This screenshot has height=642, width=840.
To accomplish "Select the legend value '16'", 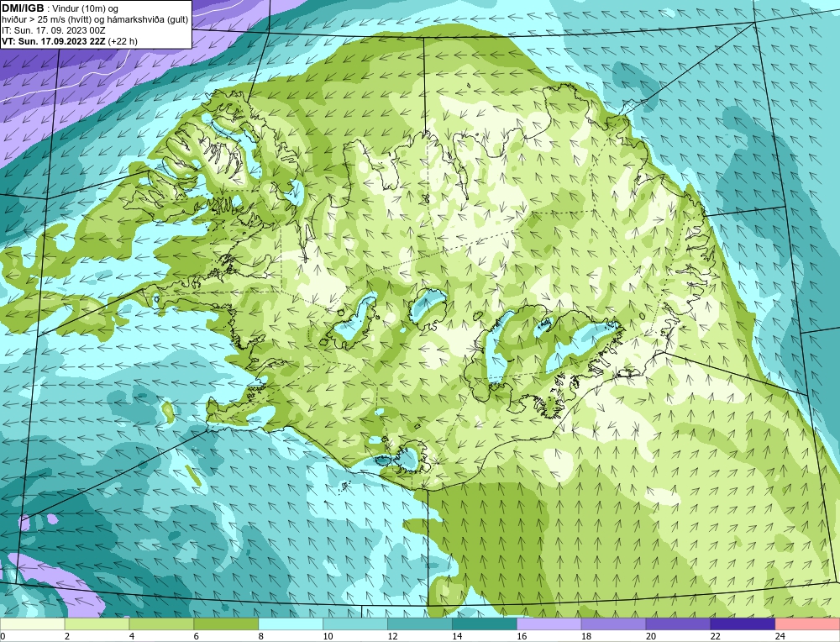I will coord(522,636).
